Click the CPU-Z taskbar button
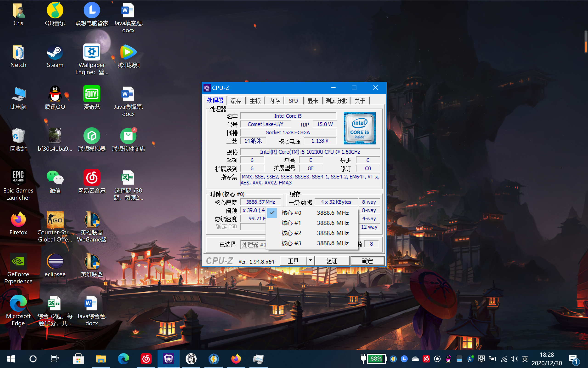This screenshot has width=588, height=368. pyautogui.click(x=168, y=359)
